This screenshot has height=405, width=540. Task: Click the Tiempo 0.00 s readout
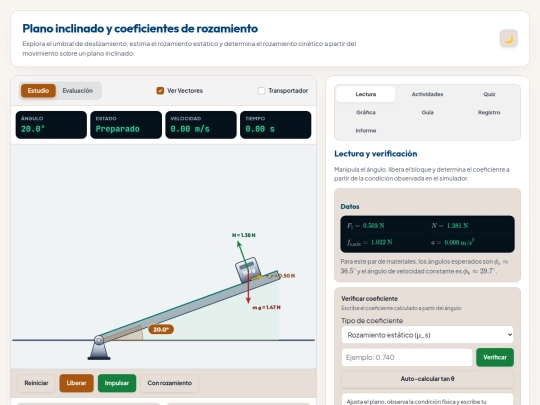276,125
